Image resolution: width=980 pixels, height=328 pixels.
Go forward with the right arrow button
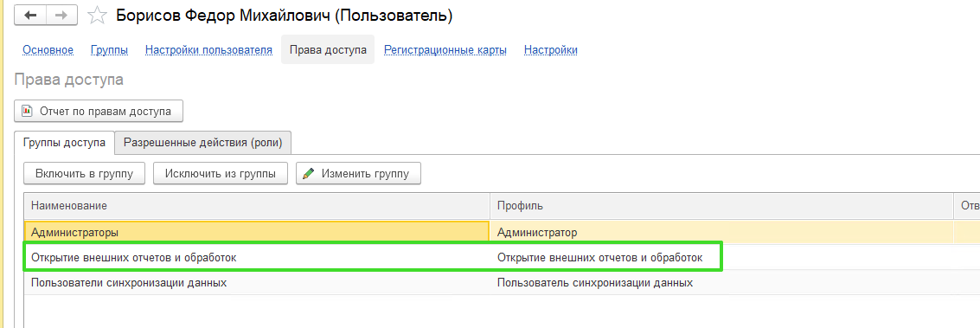click(61, 16)
